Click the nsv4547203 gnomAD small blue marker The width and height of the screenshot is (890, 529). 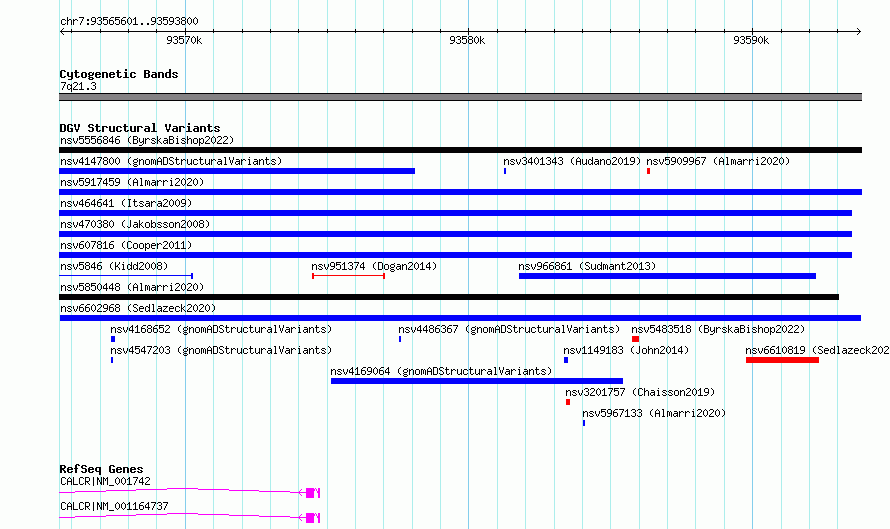click(x=112, y=360)
